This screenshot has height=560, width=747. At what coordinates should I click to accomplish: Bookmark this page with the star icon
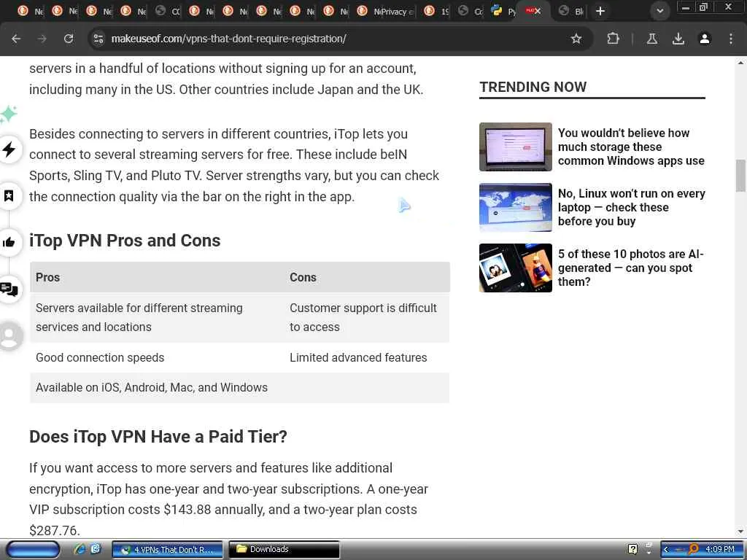pyautogui.click(x=576, y=39)
